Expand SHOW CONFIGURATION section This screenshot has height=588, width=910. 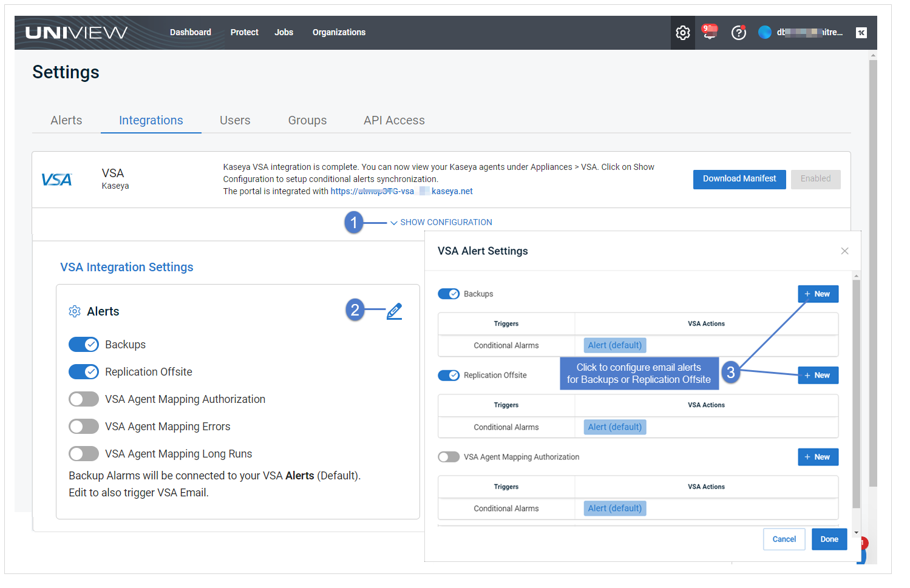click(441, 223)
